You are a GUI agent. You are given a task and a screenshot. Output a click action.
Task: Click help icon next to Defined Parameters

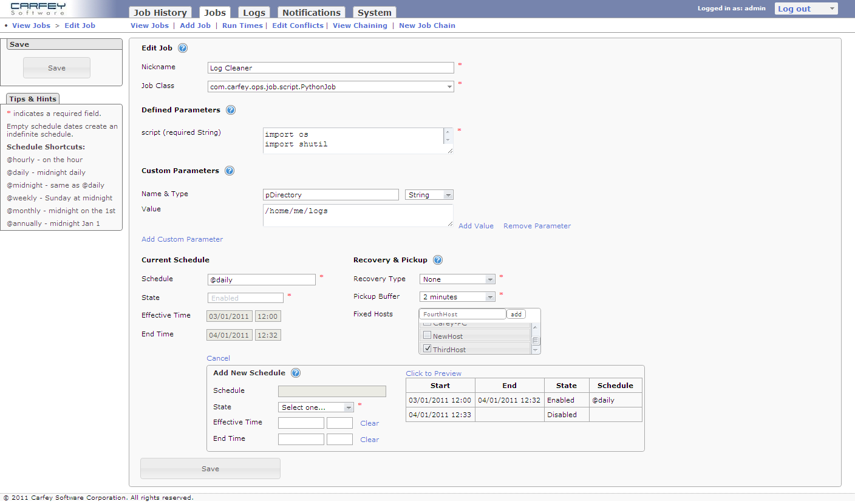[231, 111]
